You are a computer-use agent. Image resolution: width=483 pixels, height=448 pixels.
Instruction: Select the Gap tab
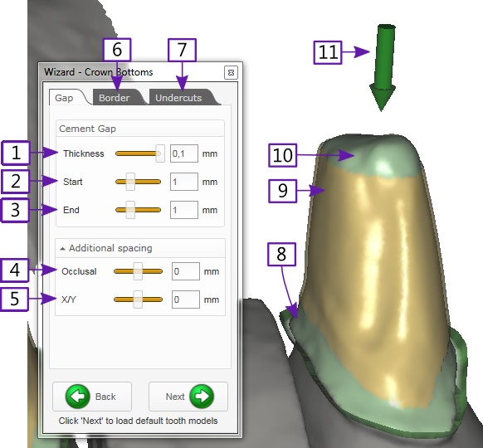64,98
